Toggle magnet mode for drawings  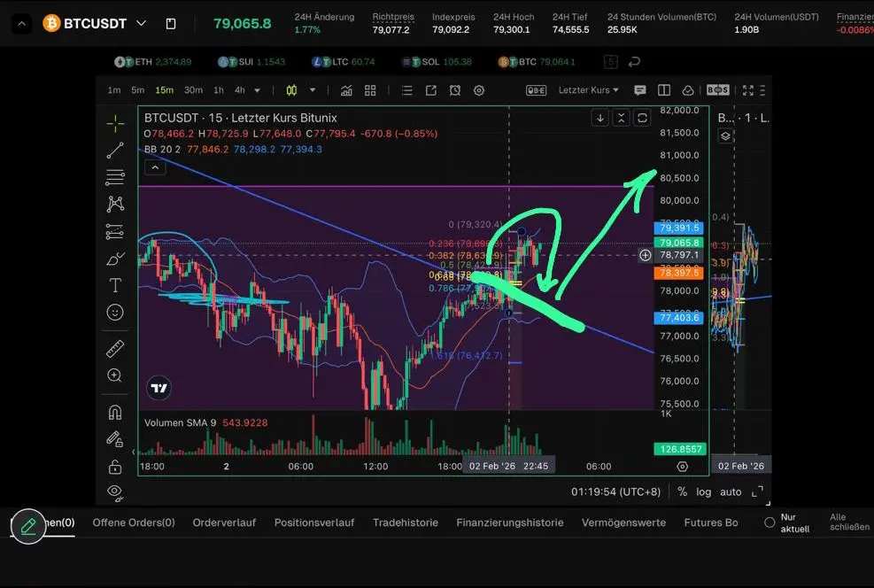click(115, 413)
